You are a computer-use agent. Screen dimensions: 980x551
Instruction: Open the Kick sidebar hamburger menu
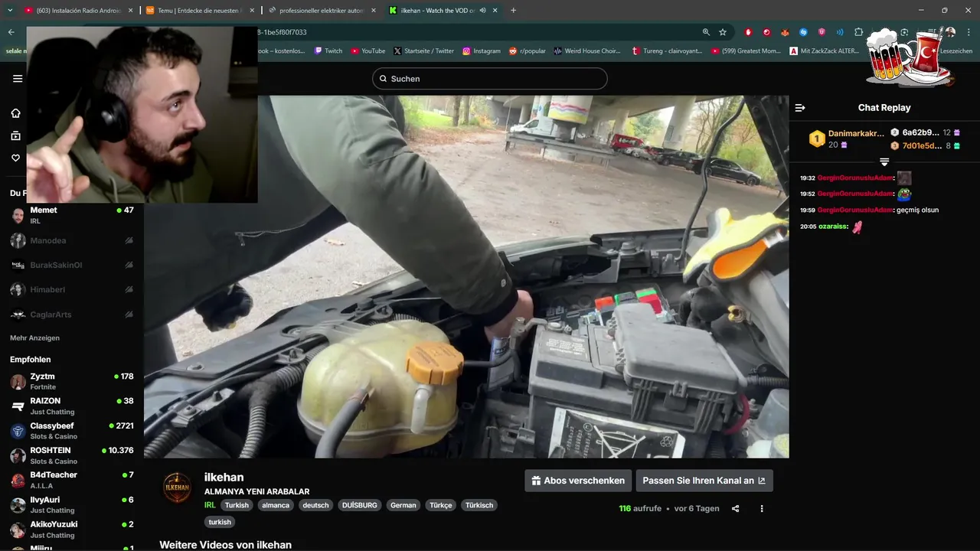click(x=18, y=78)
